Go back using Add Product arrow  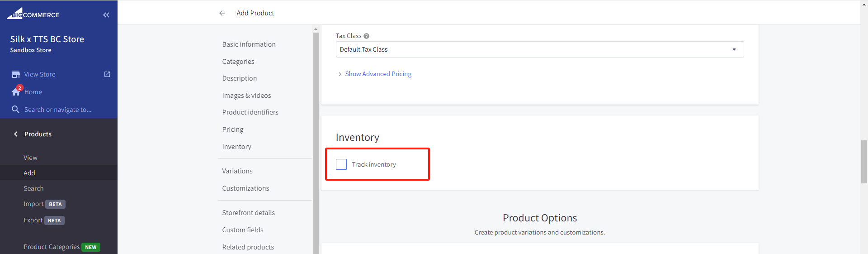click(222, 13)
